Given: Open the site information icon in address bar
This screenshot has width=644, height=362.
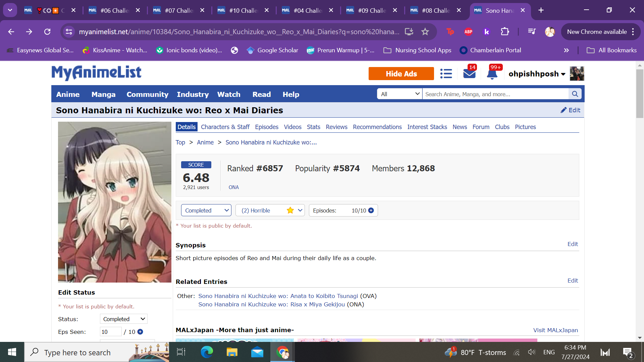Looking at the screenshot, I should click(69, 32).
